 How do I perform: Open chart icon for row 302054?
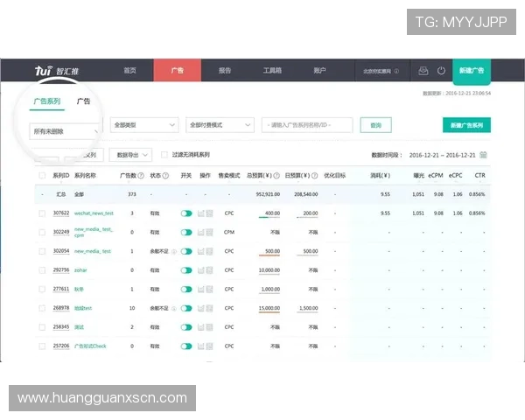pyautogui.click(x=201, y=251)
